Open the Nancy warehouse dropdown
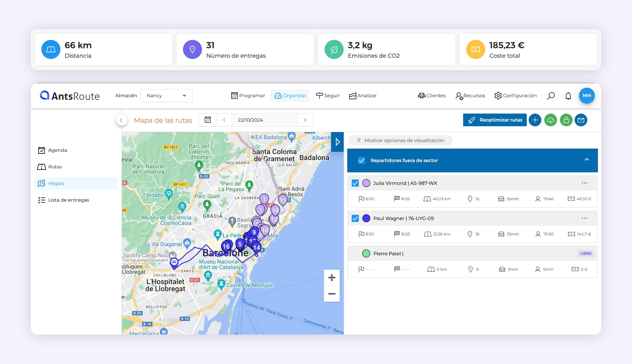This screenshot has width=632, height=364. click(166, 95)
